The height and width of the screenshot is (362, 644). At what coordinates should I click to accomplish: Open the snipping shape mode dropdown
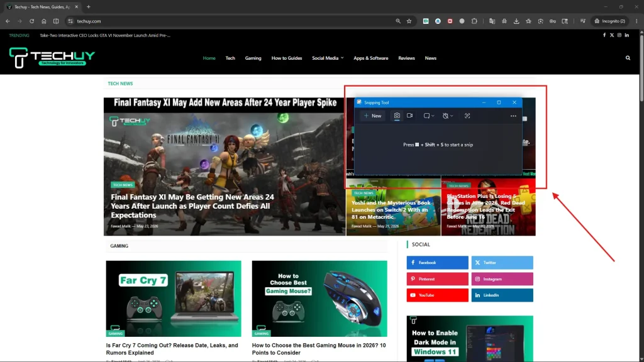click(429, 116)
